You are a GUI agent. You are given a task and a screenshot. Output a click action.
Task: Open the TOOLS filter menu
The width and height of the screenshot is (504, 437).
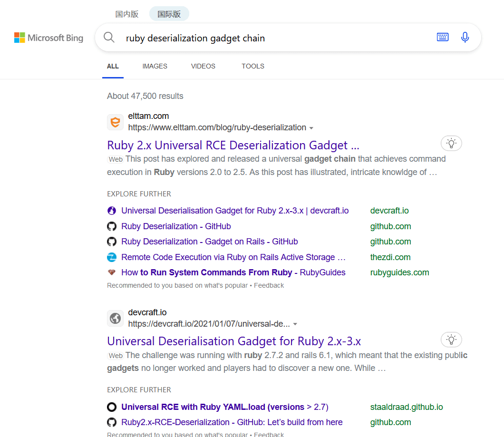click(252, 66)
